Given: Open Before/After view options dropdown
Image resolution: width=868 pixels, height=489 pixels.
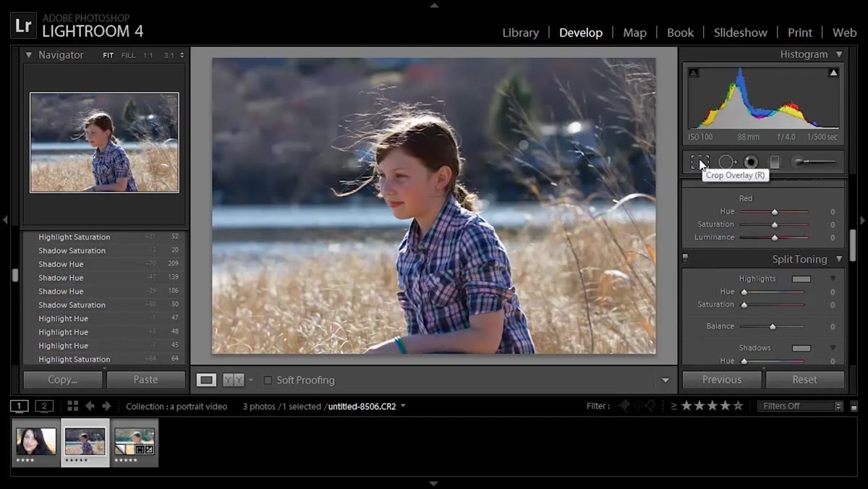Looking at the screenshot, I should [251, 380].
